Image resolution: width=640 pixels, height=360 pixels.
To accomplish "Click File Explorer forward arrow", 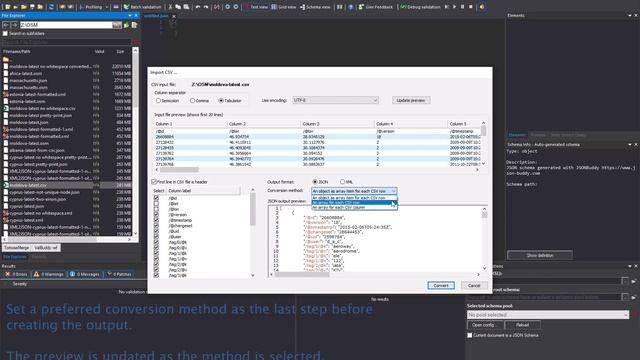I will click(x=14, y=25).
